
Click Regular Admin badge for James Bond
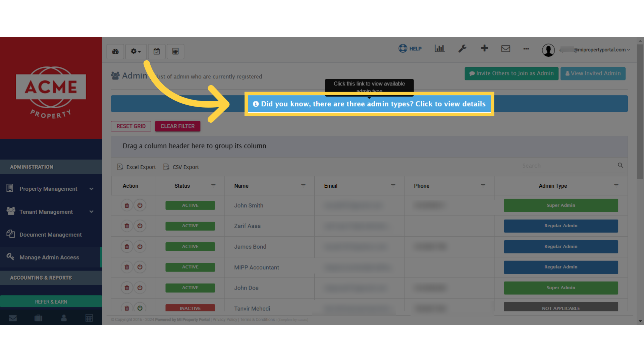coord(561,247)
